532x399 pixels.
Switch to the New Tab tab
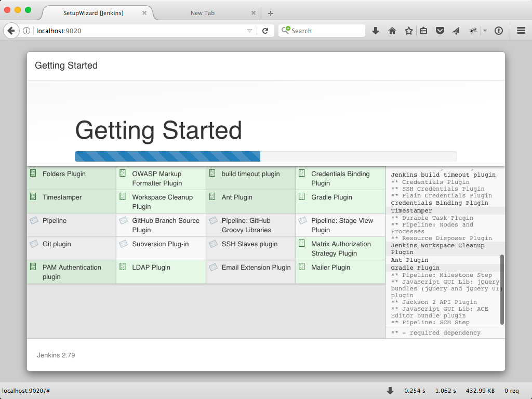203,13
